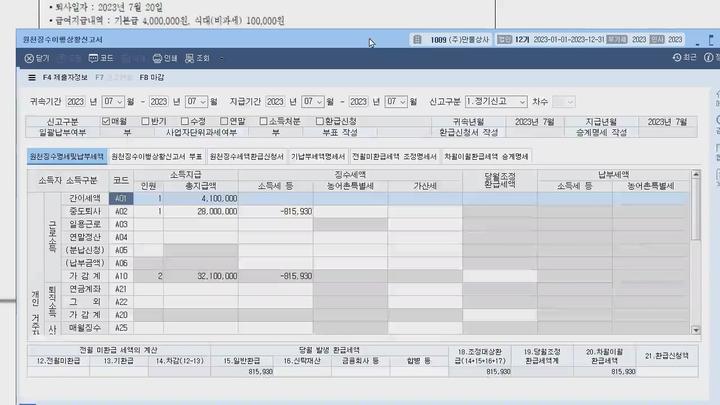Select the 원천징수명세및납부세액 tab

click(x=67, y=157)
